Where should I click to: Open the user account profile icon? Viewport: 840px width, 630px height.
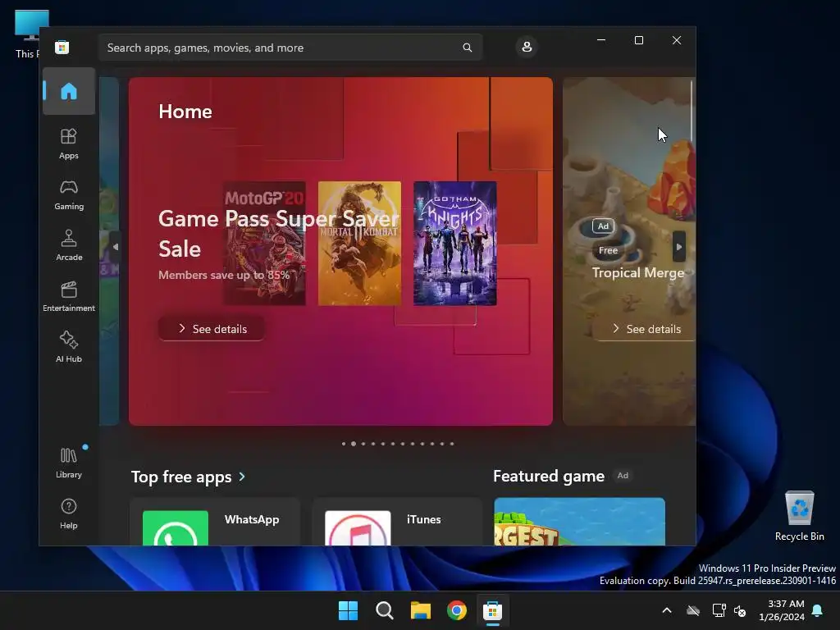[527, 47]
